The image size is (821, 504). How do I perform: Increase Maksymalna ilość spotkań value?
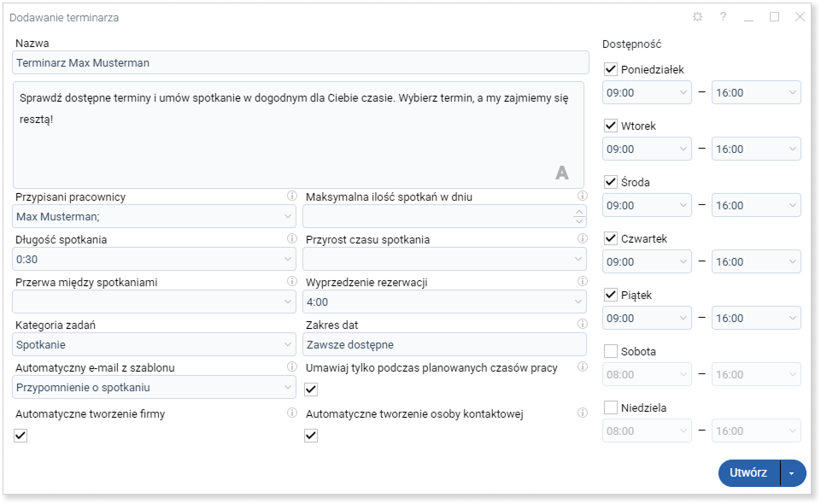[x=579, y=212]
